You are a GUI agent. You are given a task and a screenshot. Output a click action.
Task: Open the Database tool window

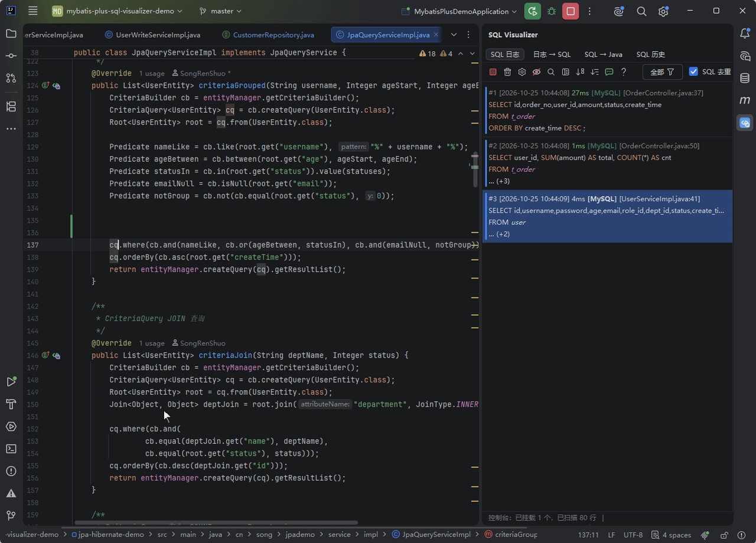click(x=745, y=78)
